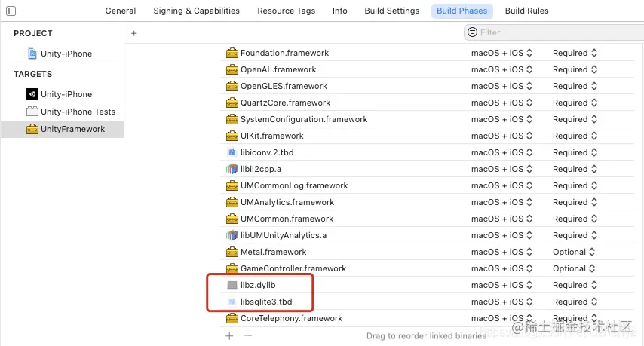
Task: Click the libiconv.2.tbd file icon
Action: click(x=232, y=153)
